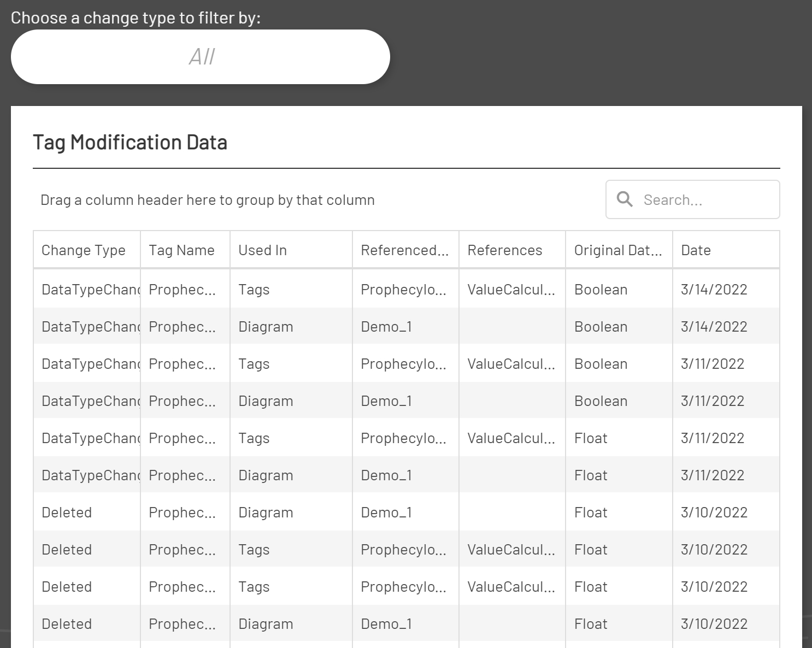Click the Float cell dated 3/11/2022
The image size is (812, 648).
point(591,438)
